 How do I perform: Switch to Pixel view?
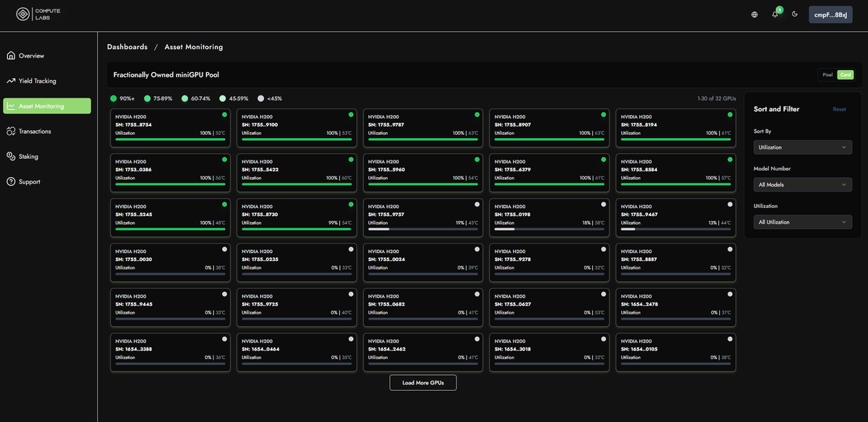(827, 74)
